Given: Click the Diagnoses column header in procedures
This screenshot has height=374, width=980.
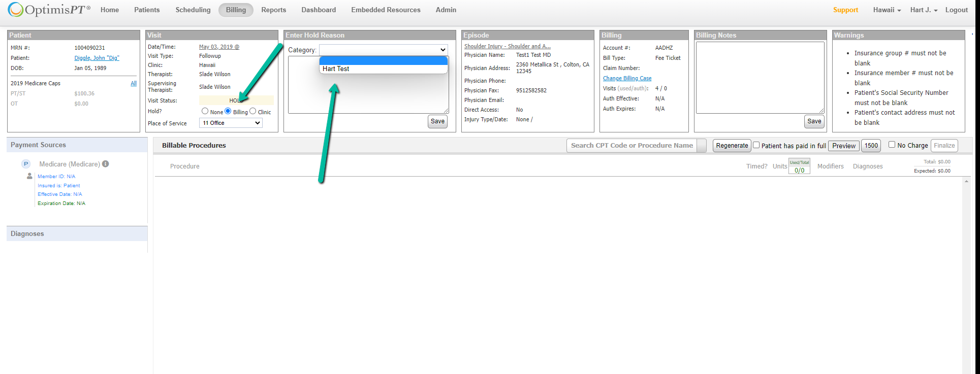Looking at the screenshot, I should point(868,166).
